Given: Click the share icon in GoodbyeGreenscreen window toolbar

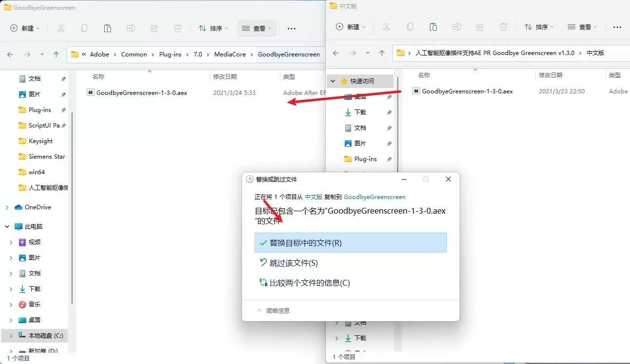Looking at the screenshot, I should [154, 29].
